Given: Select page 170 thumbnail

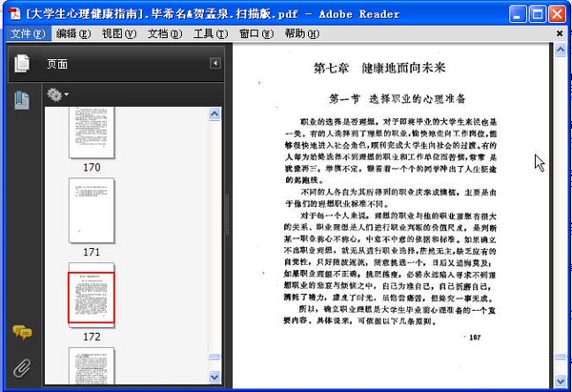Looking at the screenshot, I should pos(92,133).
